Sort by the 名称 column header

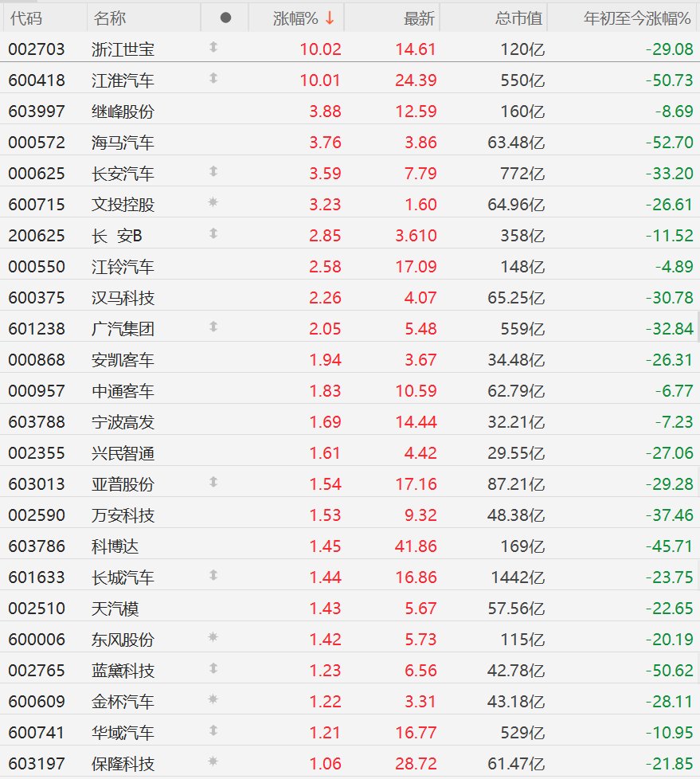109,18
